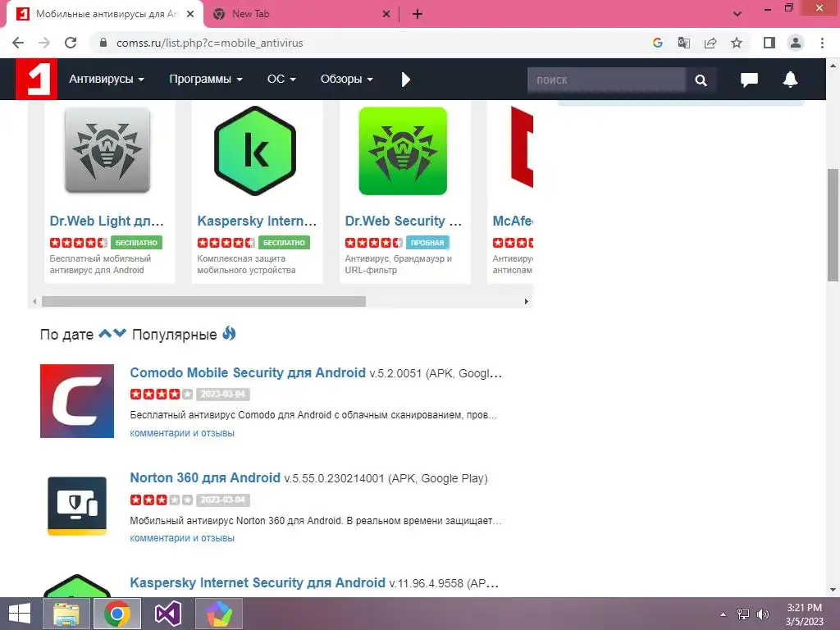Click the Kaspersky hexagon k icon card

(x=255, y=151)
